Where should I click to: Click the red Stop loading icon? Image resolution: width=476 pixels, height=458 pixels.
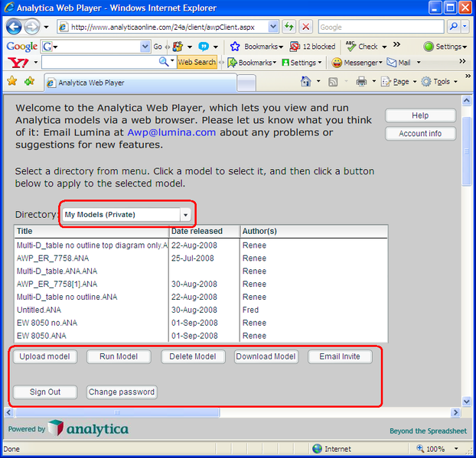(x=305, y=27)
